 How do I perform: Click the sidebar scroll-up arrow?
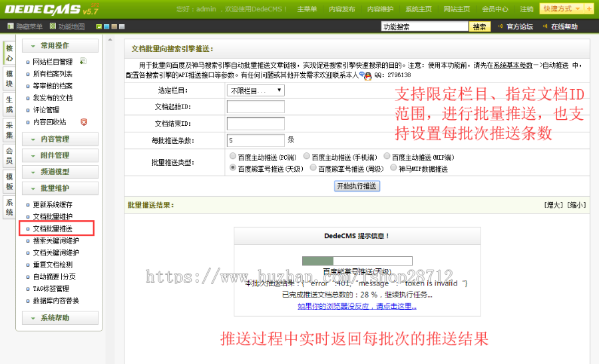[110, 40]
